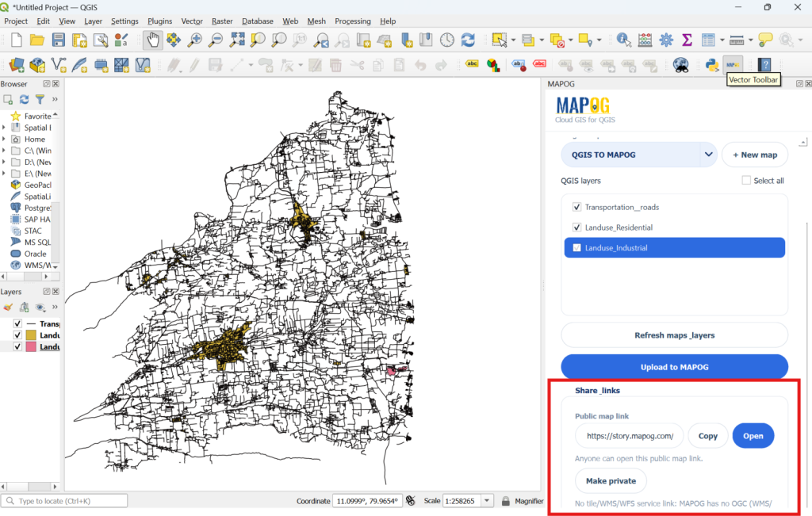Save the project with the floppy disk icon

pyautogui.click(x=58, y=40)
